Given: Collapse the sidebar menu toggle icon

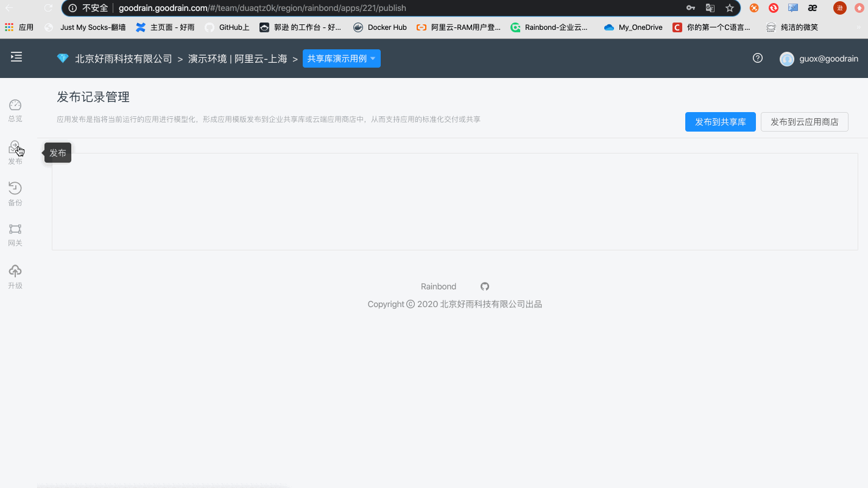Looking at the screenshot, I should (16, 57).
